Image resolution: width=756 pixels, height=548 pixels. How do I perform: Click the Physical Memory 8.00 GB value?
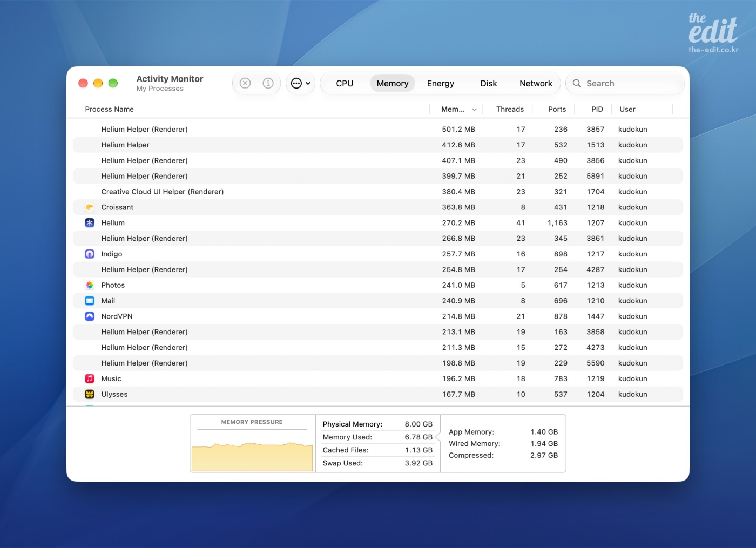418,424
